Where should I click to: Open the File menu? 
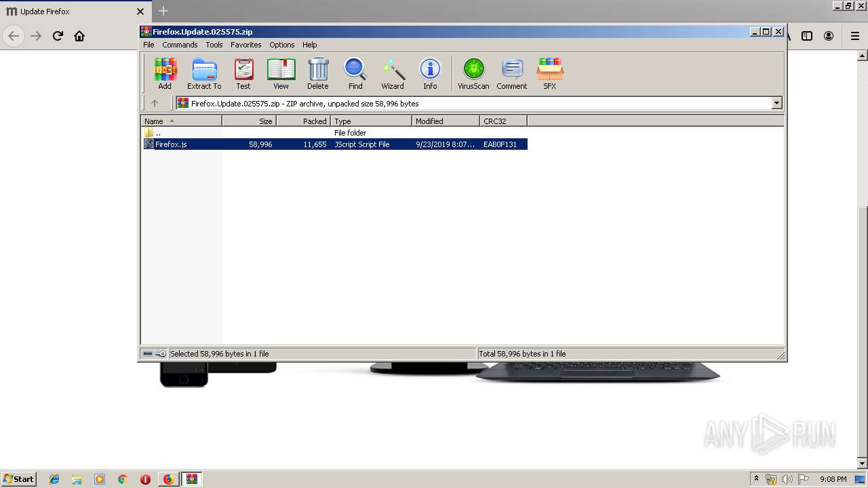tap(149, 45)
